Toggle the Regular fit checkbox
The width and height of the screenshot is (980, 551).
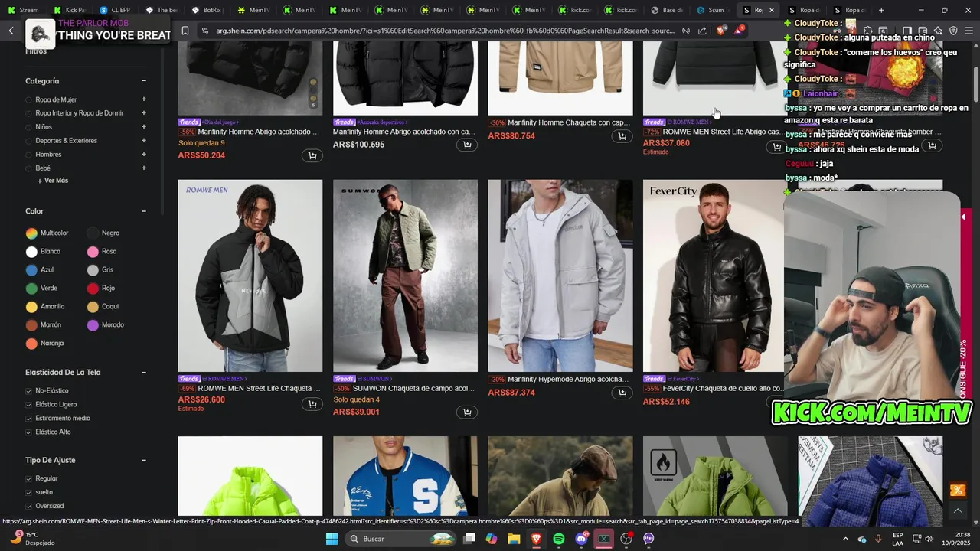coord(29,479)
